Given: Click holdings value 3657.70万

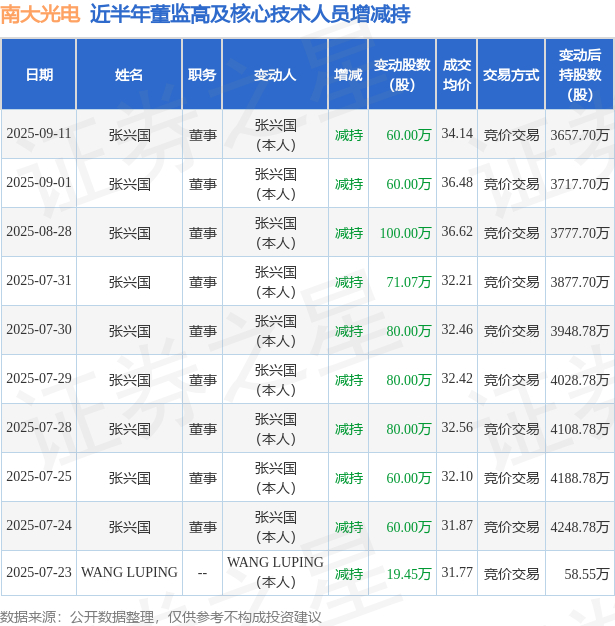Looking at the screenshot, I should [x=579, y=135].
